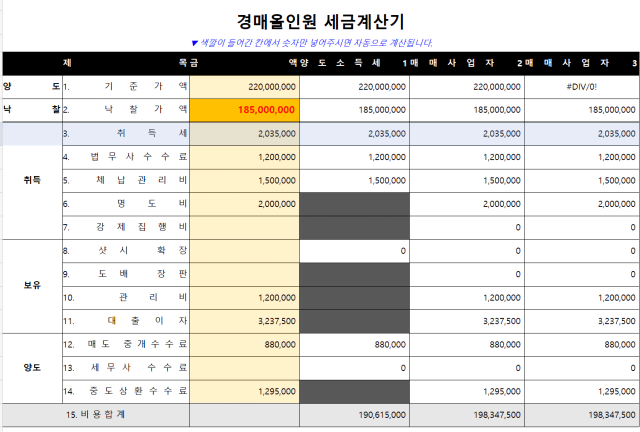
Task: Click the row label 10. 관리비
Action: pos(126,298)
